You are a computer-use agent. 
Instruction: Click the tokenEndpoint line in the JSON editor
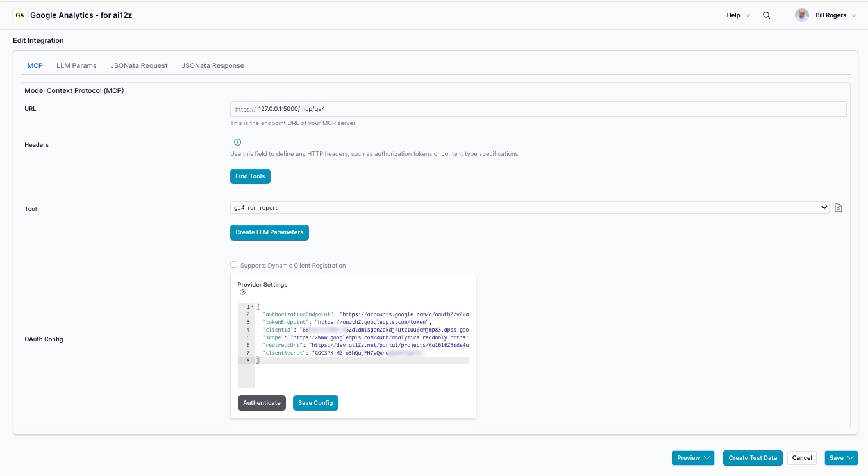tap(362, 322)
